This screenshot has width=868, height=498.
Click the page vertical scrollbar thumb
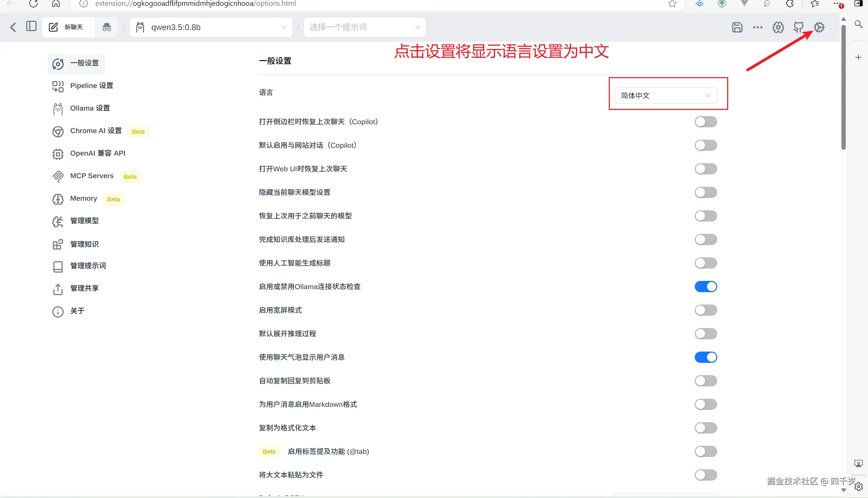tap(843, 87)
